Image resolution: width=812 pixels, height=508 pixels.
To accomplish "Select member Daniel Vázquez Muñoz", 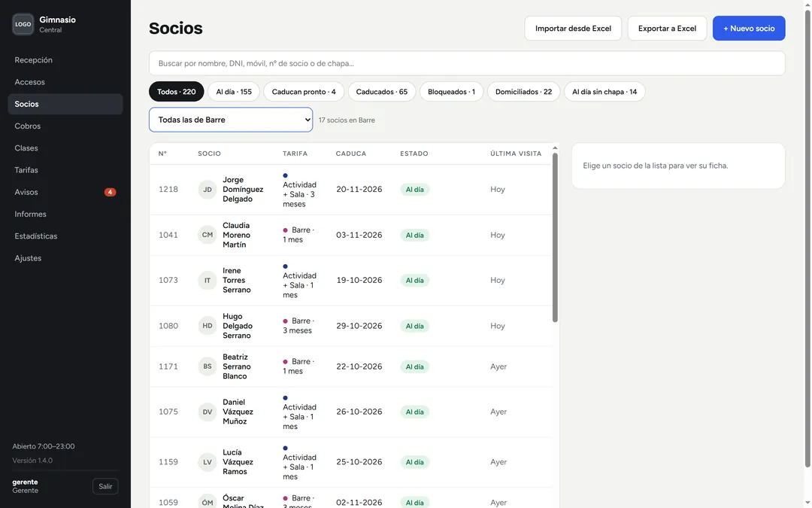I will point(238,412).
